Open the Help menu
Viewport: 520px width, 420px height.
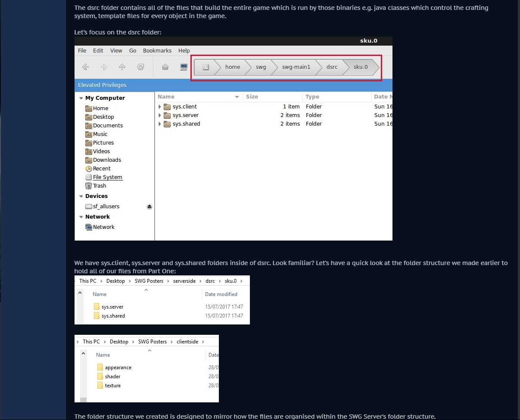pos(184,51)
